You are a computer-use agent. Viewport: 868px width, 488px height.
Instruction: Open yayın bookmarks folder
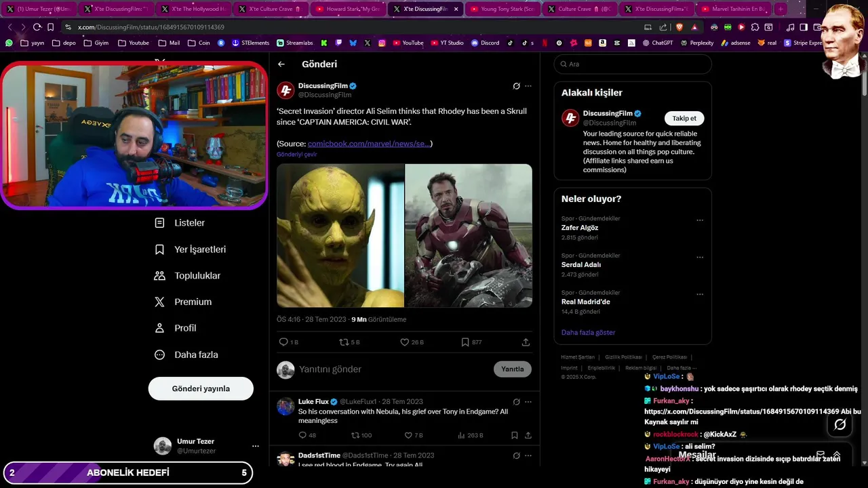(x=32, y=43)
